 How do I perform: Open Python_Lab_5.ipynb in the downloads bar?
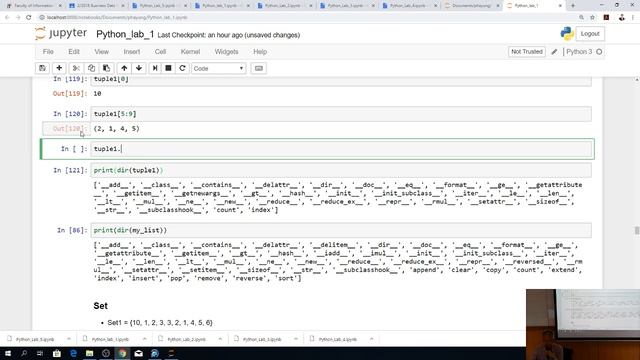pyautogui.click(x=35, y=339)
